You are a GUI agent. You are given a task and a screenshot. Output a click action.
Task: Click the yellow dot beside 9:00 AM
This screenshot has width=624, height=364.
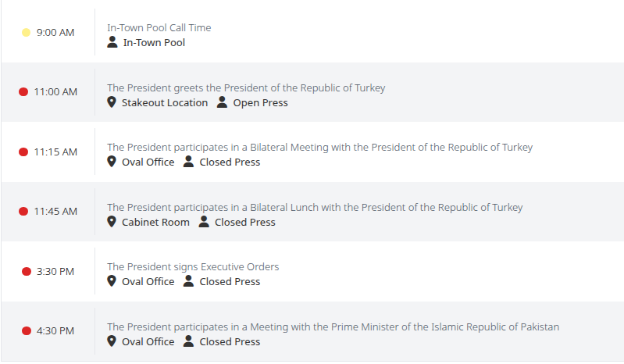click(26, 33)
